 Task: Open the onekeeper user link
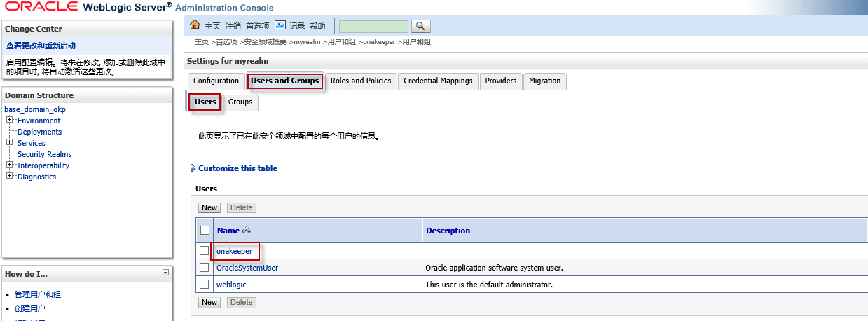(234, 251)
